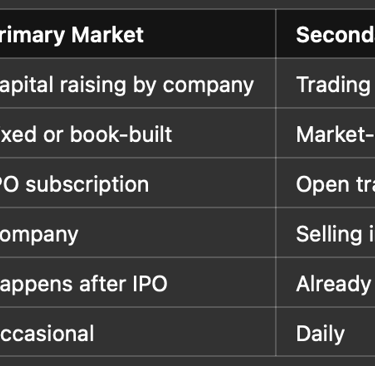The width and height of the screenshot is (375, 366).
Task: Select the 'Market-' pricing cell
Action: click(325, 133)
